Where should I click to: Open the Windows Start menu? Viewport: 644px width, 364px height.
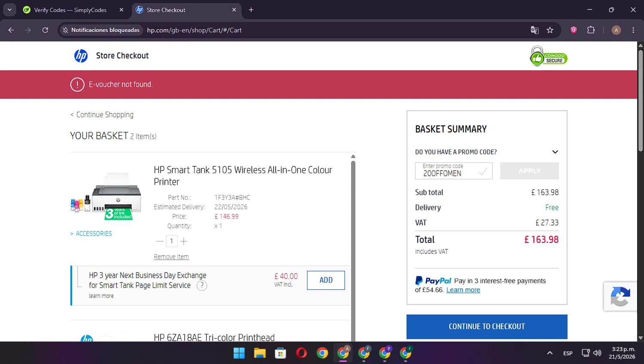click(x=239, y=353)
